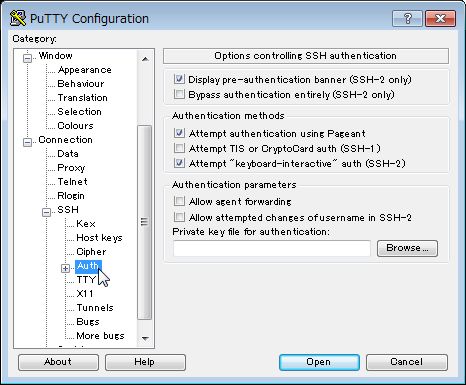466x385 pixels.
Task: Click category tree scroll up arrow
Action: pos(145,59)
